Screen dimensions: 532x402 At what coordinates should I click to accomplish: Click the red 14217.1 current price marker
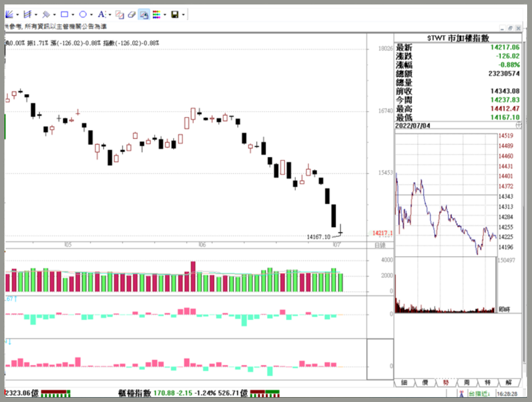tap(382, 233)
